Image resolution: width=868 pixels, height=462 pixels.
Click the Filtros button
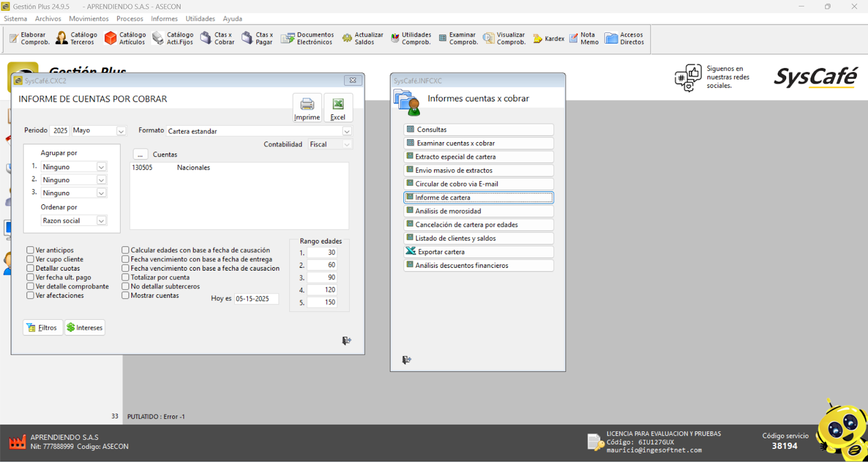pos(42,328)
